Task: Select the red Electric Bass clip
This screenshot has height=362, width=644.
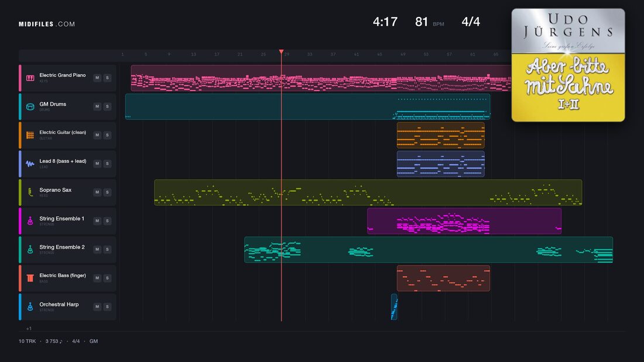Action: 443,278
